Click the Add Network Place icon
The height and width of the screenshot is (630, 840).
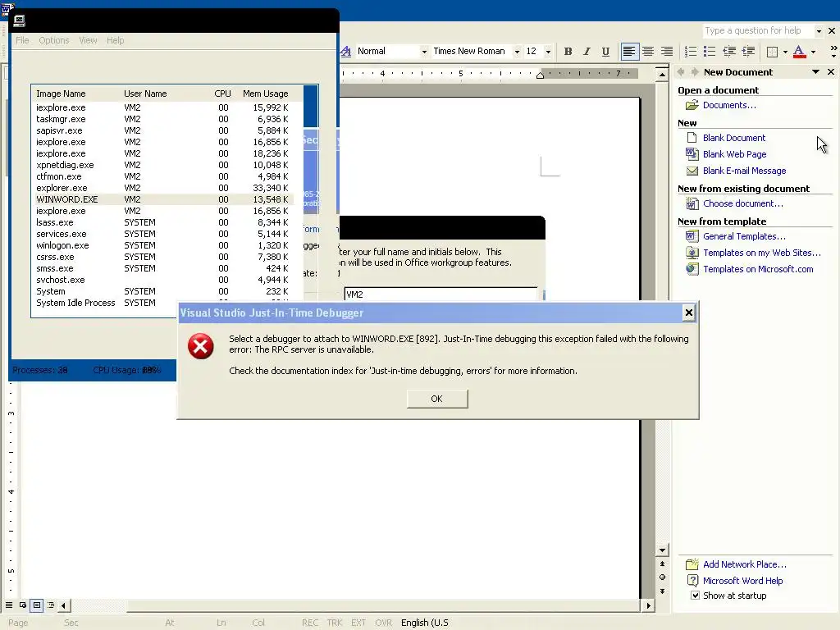[x=692, y=564]
